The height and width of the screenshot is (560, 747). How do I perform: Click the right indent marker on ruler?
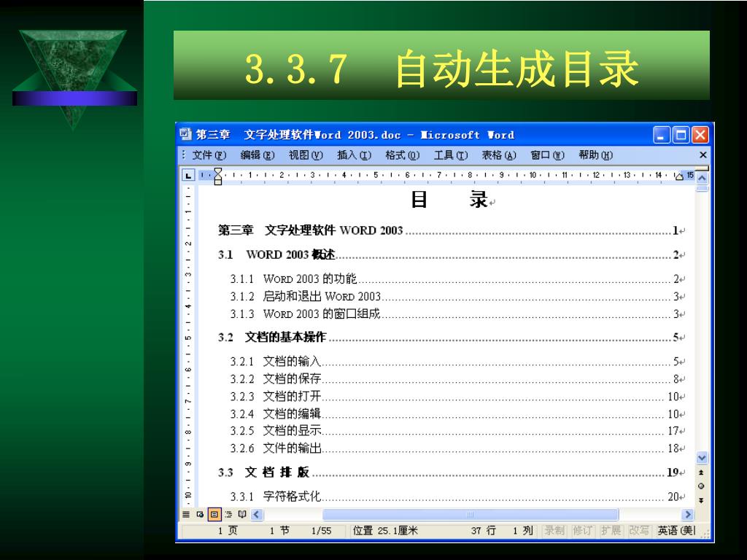click(x=679, y=177)
